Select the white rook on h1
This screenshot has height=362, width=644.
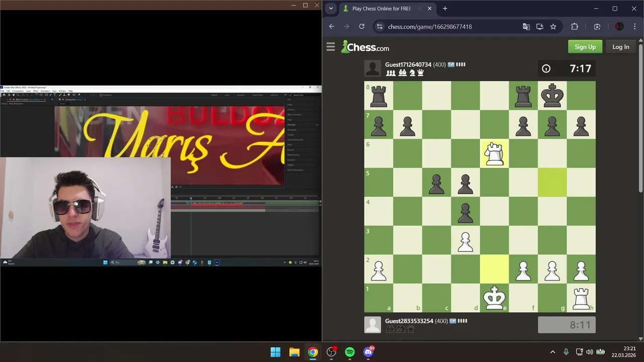pyautogui.click(x=581, y=298)
